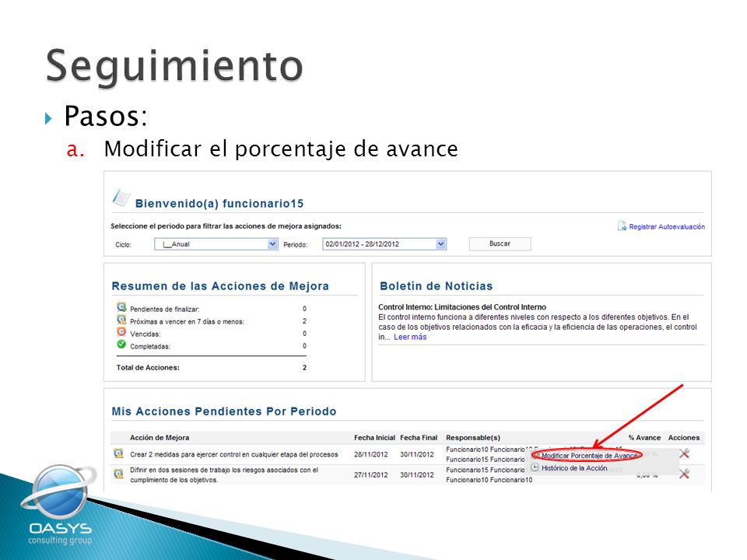This screenshot has height=560, width=747.
Task: Click the % Avance column header
Action: click(644, 438)
